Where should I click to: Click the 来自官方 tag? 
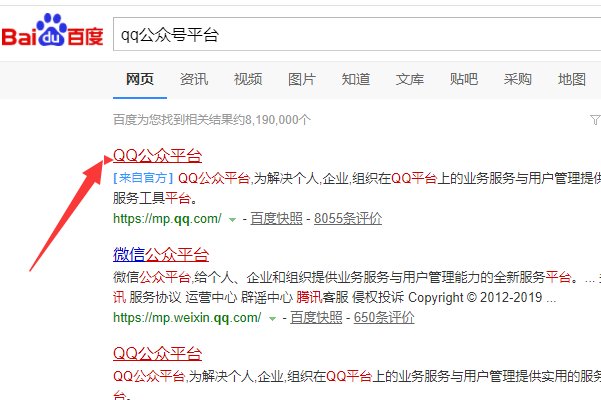[143, 178]
